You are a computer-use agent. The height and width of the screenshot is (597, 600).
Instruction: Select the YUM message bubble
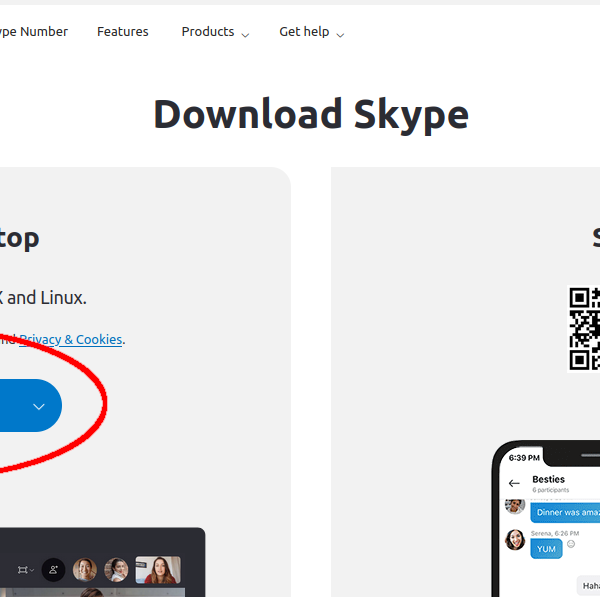(x=546, y=549)
